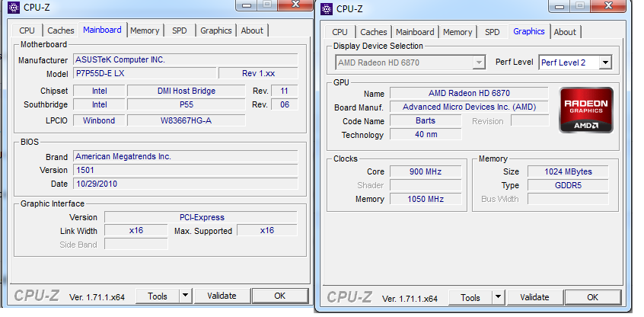Click BIOS version 1501 field
This screenshot has height=317, width=644.
pos(186,170)
